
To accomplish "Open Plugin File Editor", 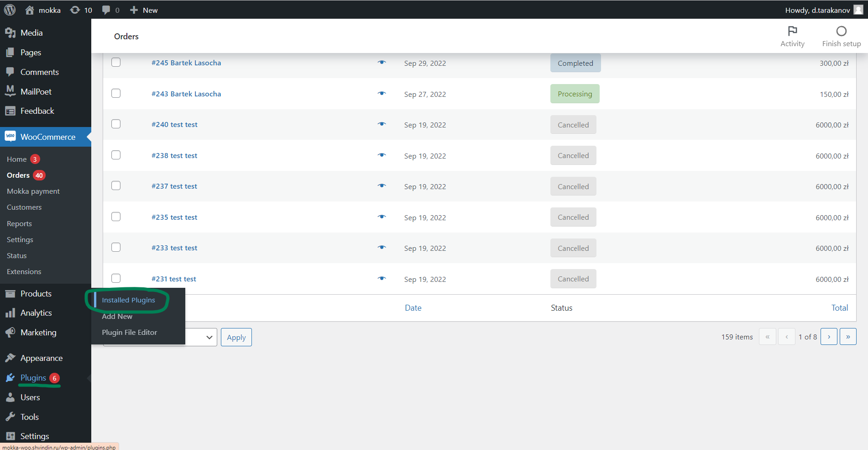I will coord(129,332).
